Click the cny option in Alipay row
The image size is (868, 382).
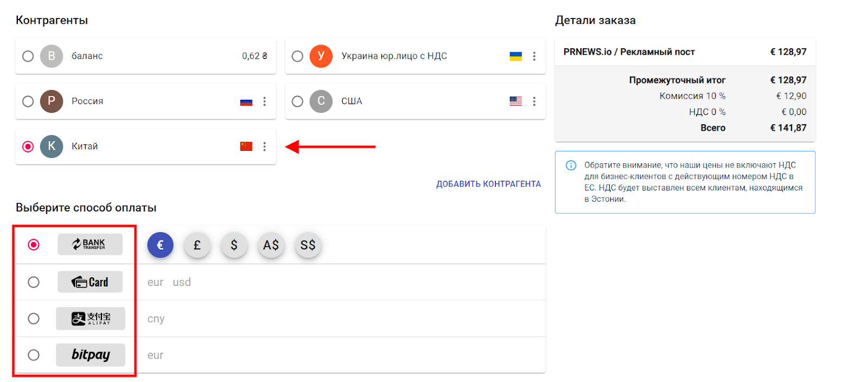pos(156,319)
